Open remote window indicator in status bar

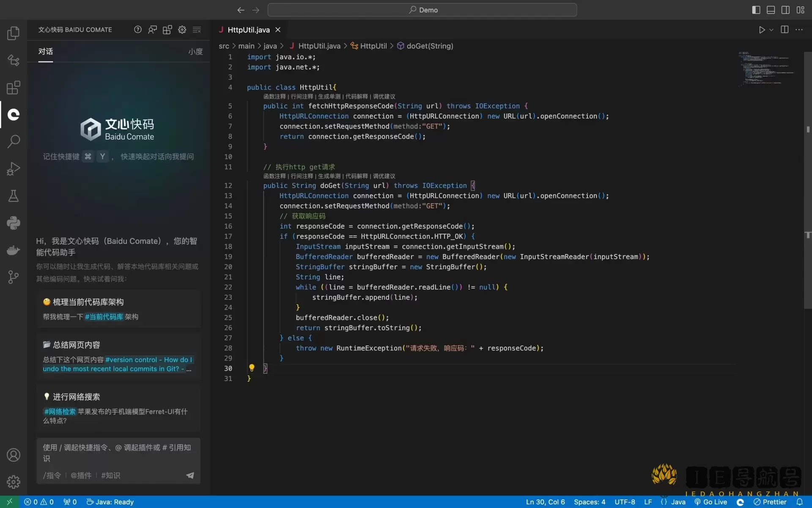click(x=9, y=502)
